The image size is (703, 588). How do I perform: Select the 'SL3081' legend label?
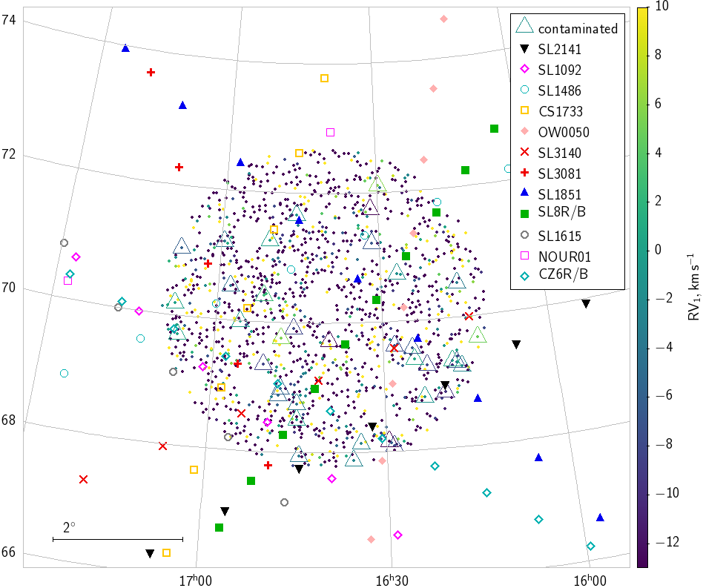click(x=560, y=174)
